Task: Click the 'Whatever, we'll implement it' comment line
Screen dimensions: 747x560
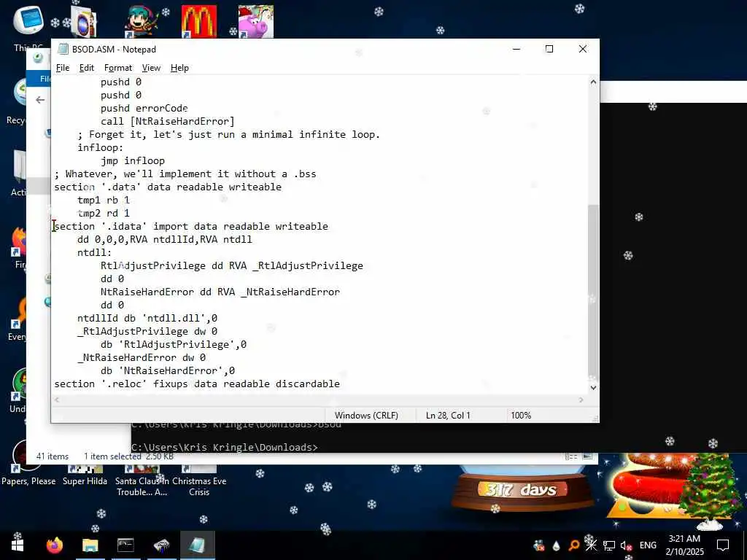Action: [185, 174]
